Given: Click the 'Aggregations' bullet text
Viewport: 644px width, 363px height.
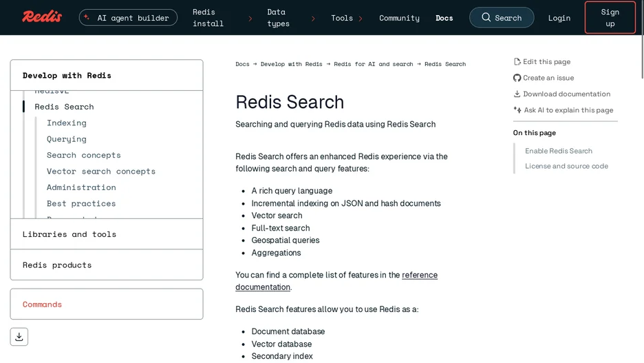Looking at the screenshot, I should click(x=276, y=252).
